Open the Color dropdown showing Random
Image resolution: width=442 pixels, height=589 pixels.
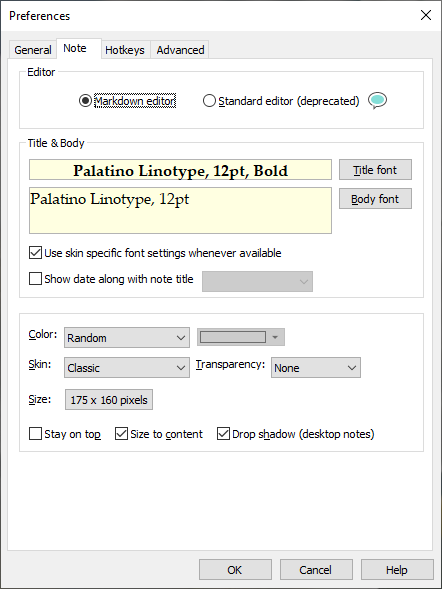point(127,337)
